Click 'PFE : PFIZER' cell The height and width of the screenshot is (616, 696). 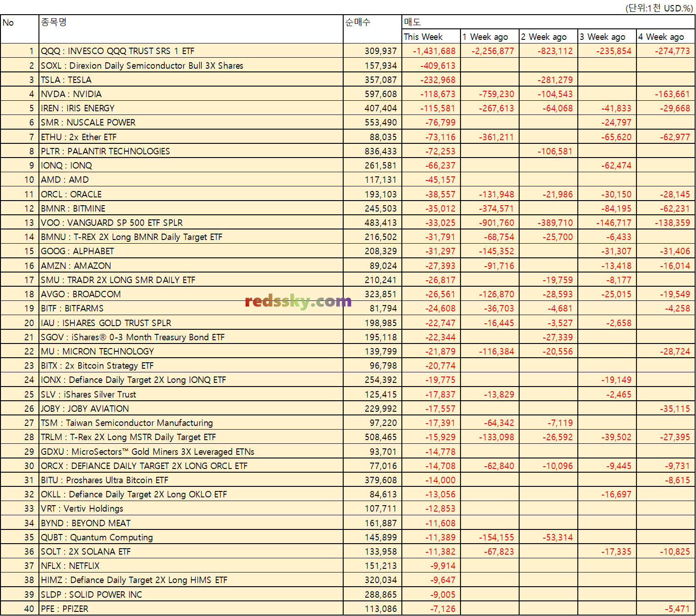tap(191, 609)
